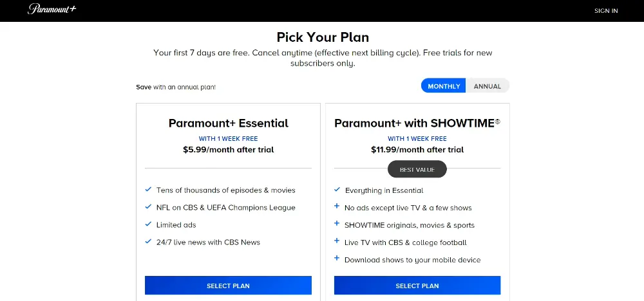Click checkmark beside Tens of thousands of episodes

(148, 190)
